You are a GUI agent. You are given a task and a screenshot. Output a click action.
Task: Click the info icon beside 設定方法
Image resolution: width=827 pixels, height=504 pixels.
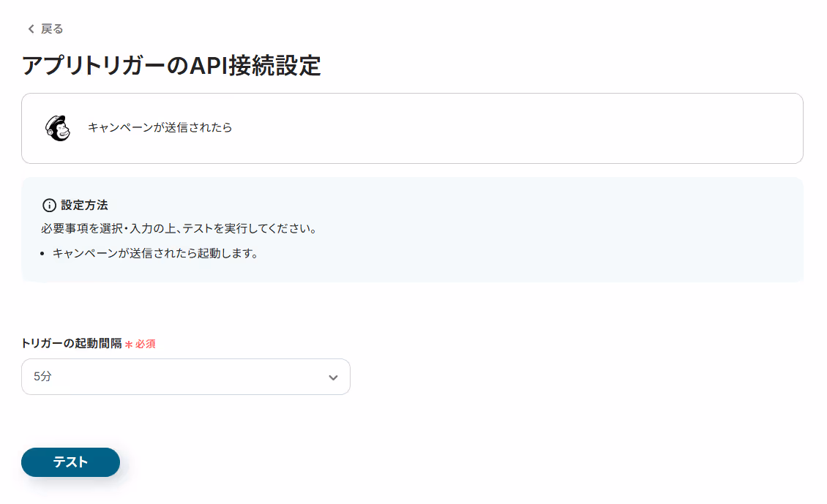(x=49, y=205)
